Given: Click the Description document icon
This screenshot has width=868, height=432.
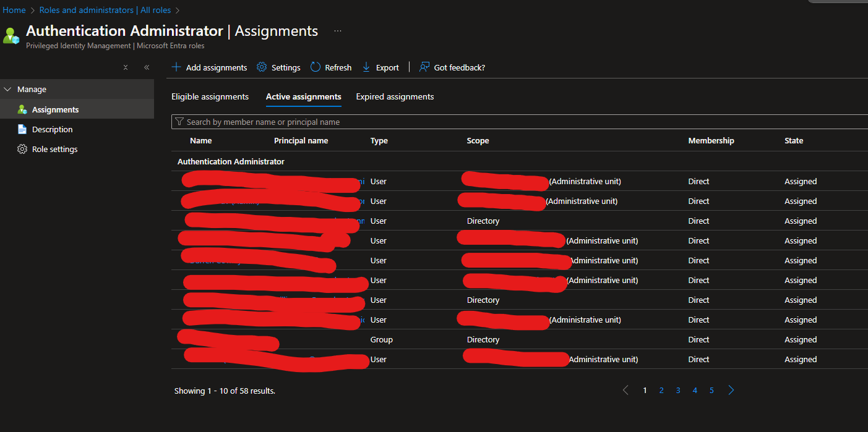Looking at the screenshot, I should click(x=22, y=129).
